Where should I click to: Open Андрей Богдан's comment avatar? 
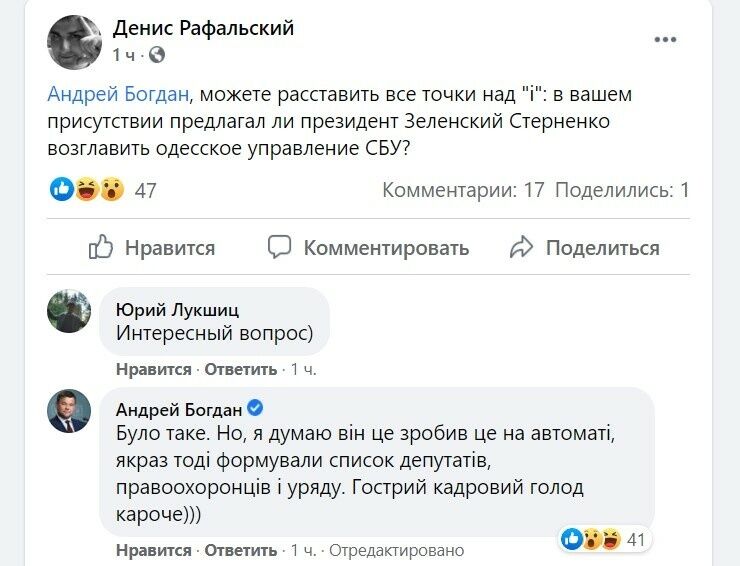[69, 411]
